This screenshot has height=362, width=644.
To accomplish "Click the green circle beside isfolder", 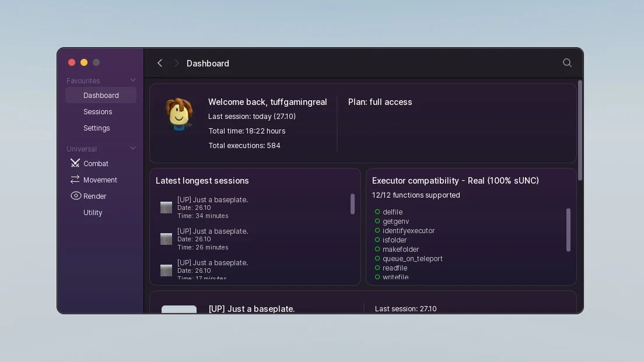I will (x=377, y=240).
